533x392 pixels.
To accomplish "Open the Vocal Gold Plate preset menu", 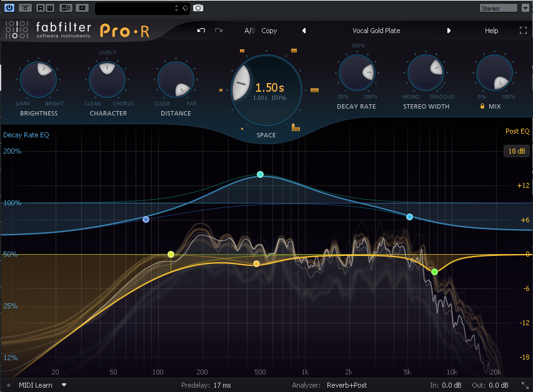I will [x=376, y=31].
